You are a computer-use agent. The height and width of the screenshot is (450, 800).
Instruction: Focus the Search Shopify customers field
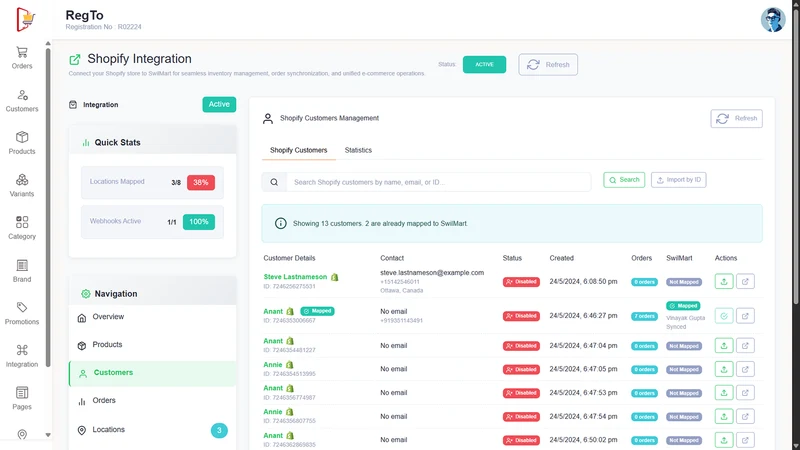coord(438,182)
